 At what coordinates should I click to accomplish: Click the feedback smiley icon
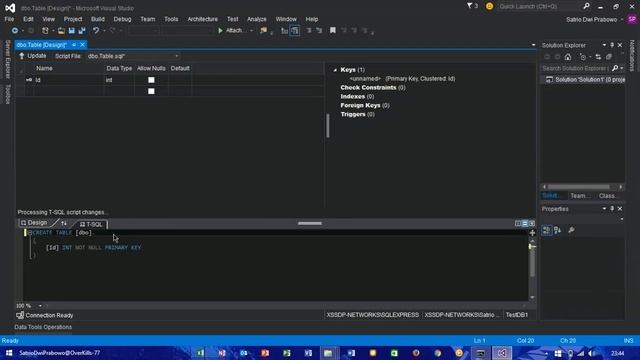(x=489, y=7)
